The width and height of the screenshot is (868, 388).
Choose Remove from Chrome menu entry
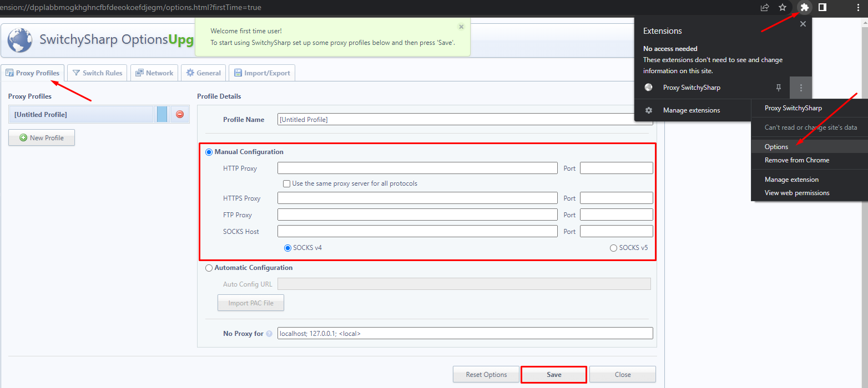(x=809, y=160)
